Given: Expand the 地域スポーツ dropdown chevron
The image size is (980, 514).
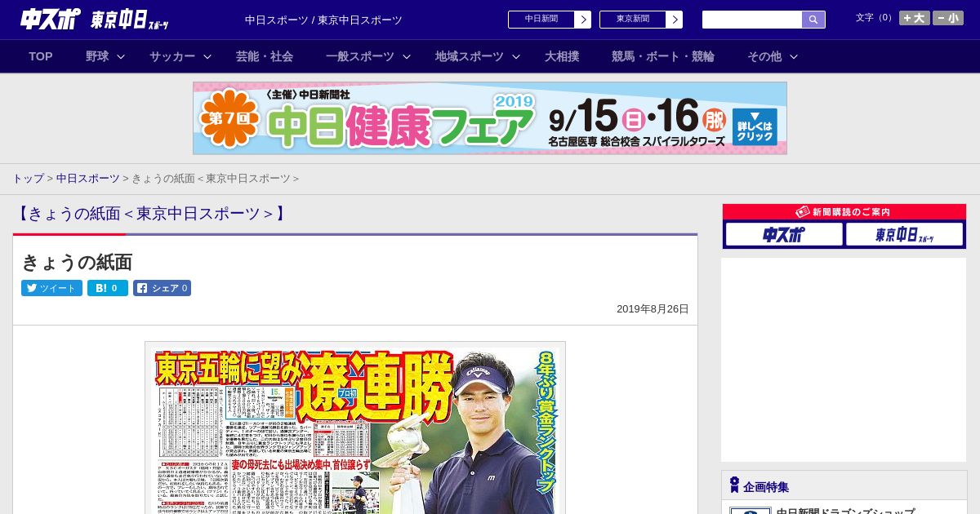Looking at the screenshot, I should tap(516, 56).
